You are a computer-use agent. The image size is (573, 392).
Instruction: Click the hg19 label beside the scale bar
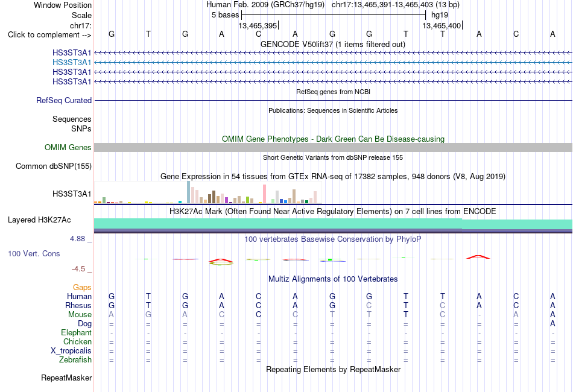440,15
